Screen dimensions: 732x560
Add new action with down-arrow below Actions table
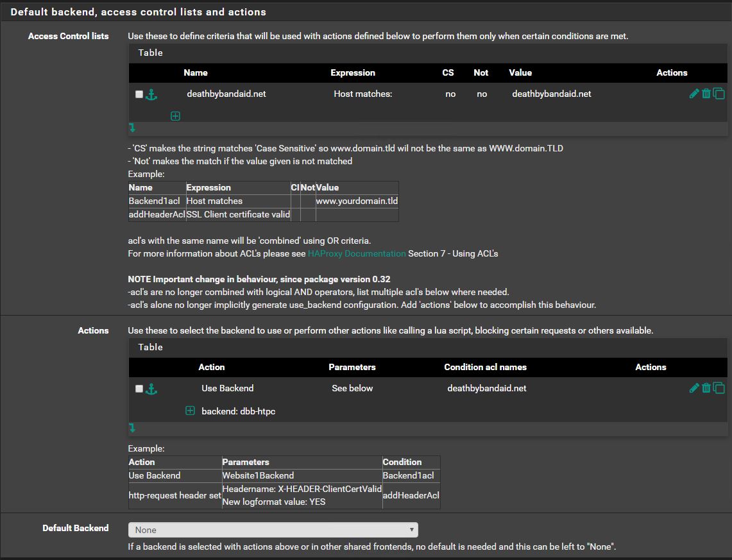point(132,427)
